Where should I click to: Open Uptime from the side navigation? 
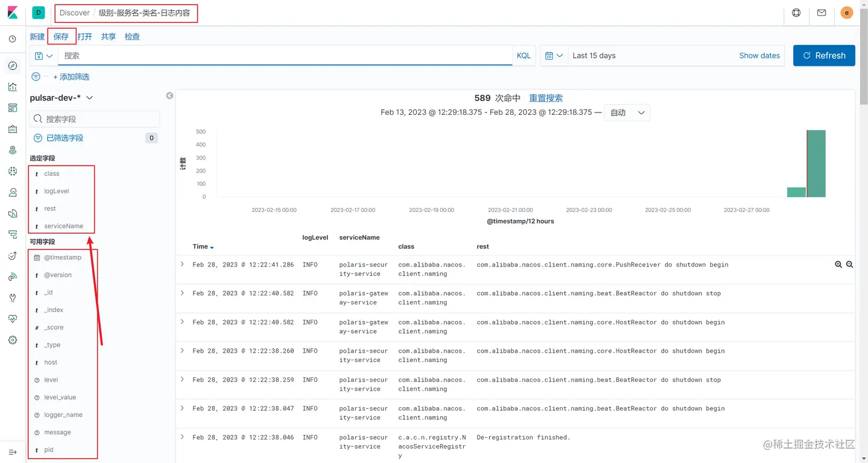click(13, 256)
